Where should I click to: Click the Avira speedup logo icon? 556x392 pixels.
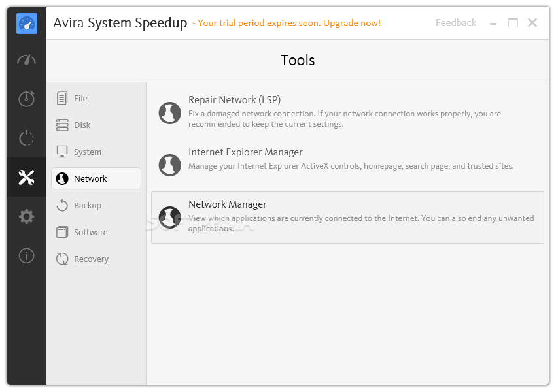tap(27, 24)
